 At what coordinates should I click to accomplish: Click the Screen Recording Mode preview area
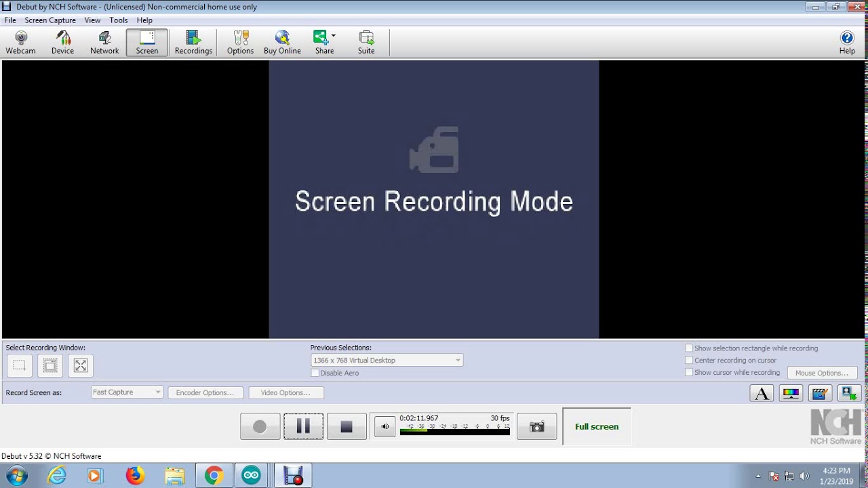coord(434,199)
